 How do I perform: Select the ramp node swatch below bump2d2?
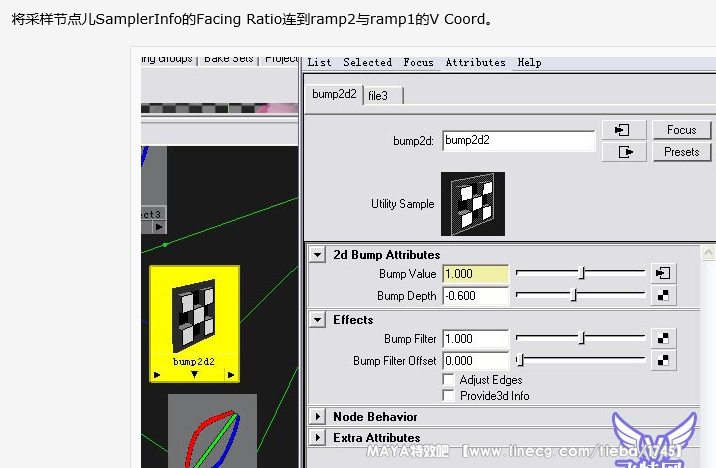pos(212,432)
